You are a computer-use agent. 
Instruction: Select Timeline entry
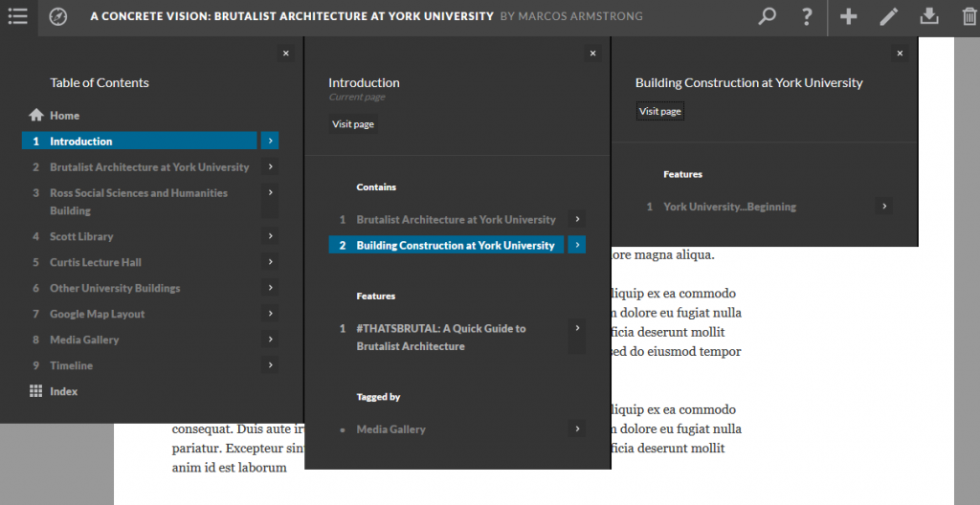(x=71, y=365)
